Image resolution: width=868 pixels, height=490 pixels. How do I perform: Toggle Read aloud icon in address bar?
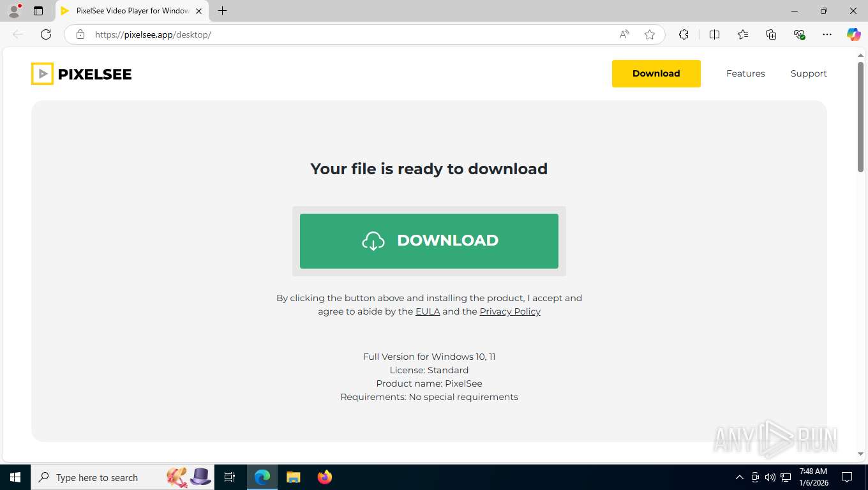(x=624, y=34)
